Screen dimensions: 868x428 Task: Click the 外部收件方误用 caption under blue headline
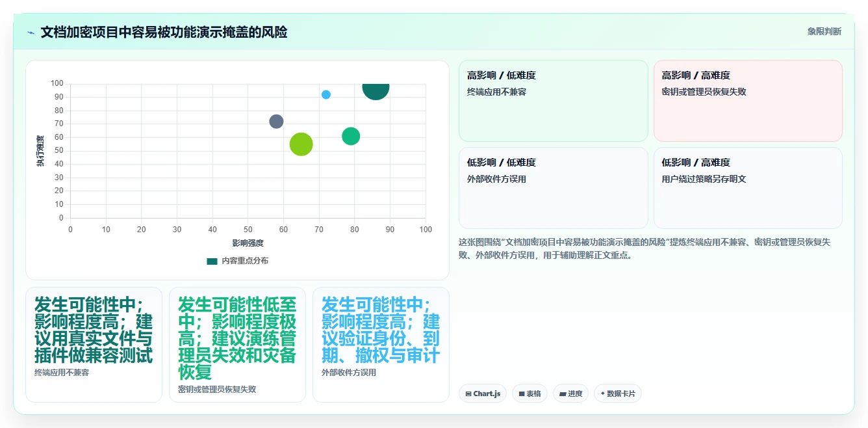[x=349, y=373]
